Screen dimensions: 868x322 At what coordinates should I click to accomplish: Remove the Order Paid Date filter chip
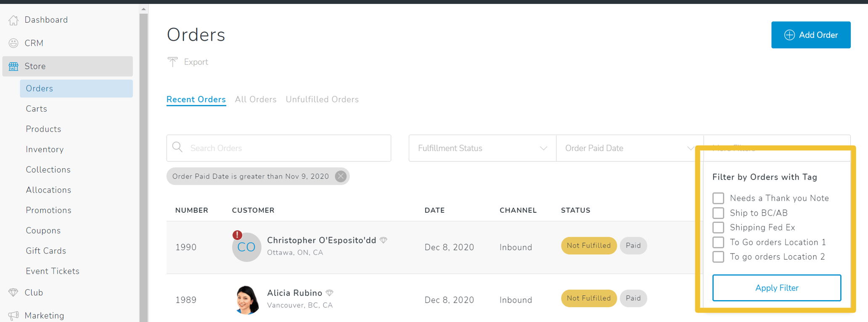[x=341, y=176]
